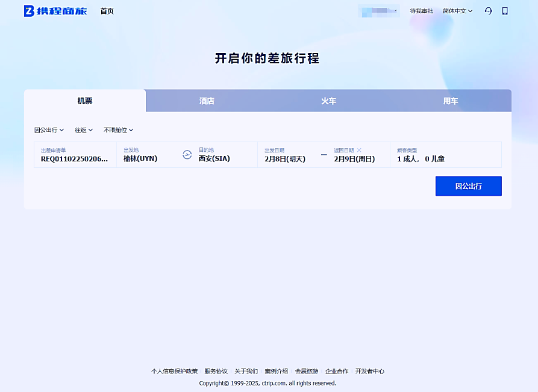Image resolution: width=538 pixels, height=392 pixels.
Task: Go to 首页 in top navigation
Action: tap(107, 11)
